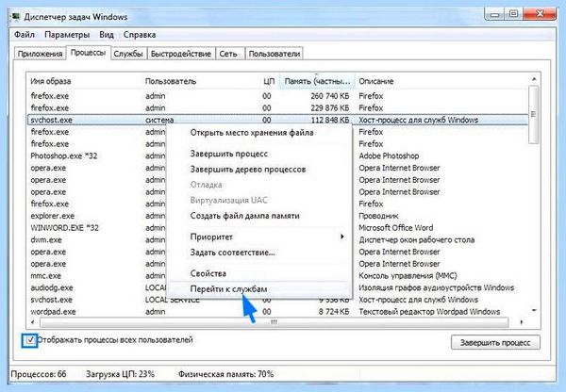566x392 pixels.
Task: Select Завершить дерево процессов
Action: (x=248, y=170)
